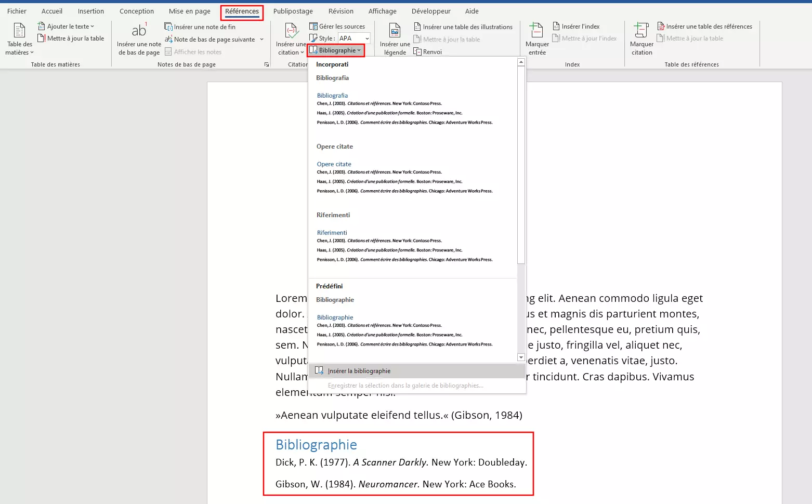
Task: Select the predefined Bibliographie gallery entry
Action: (413, 331)
